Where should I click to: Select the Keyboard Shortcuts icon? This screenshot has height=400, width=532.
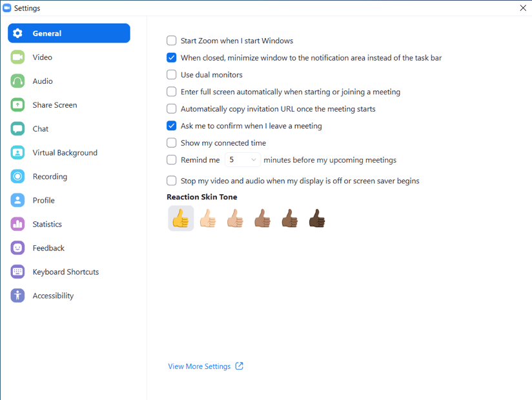[x=17, y=272]
